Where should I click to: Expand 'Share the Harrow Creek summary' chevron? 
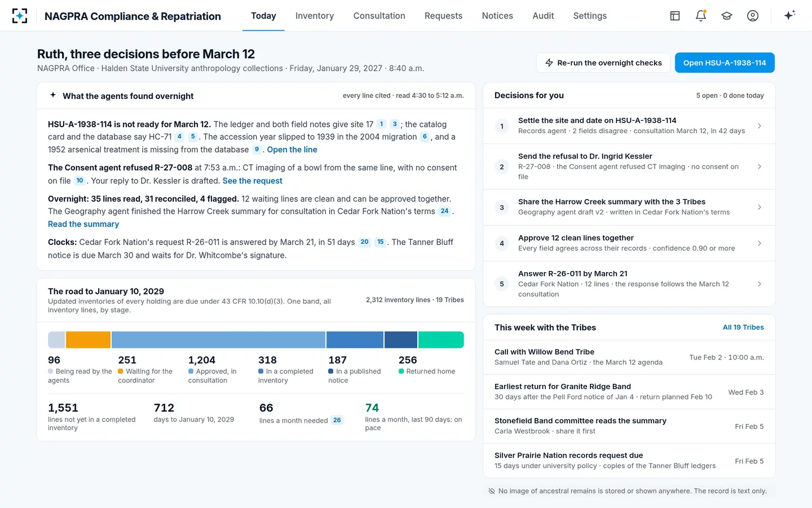coord(760,207)
